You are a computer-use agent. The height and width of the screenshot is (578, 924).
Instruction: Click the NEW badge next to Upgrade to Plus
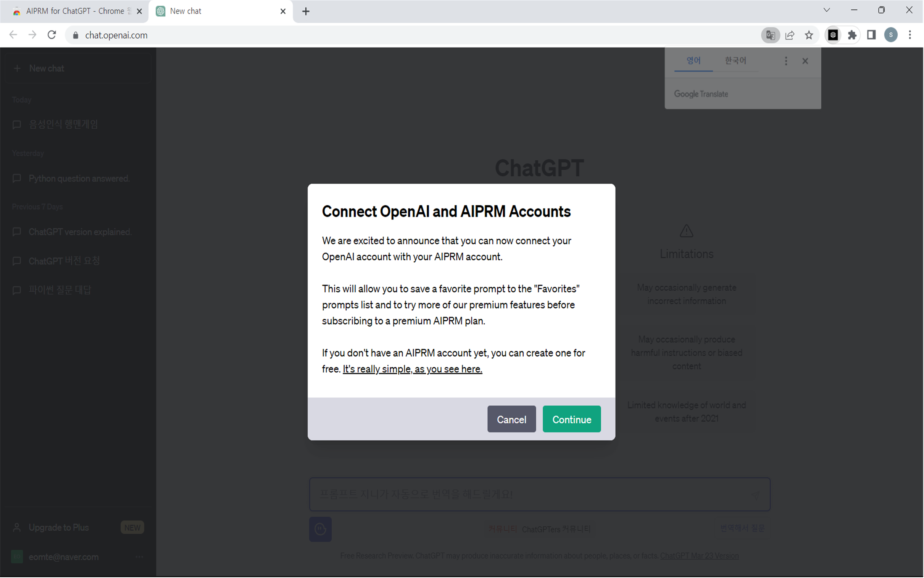(132, 528)
